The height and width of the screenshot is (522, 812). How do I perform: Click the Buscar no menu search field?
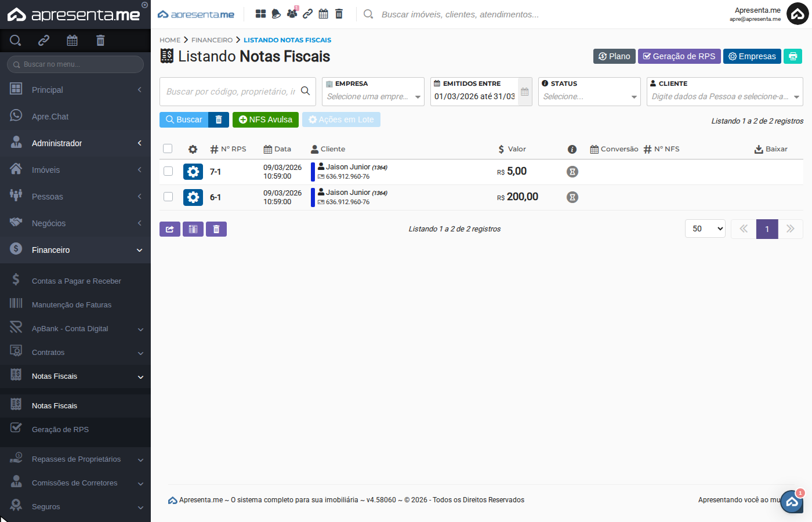pos(75,64)
